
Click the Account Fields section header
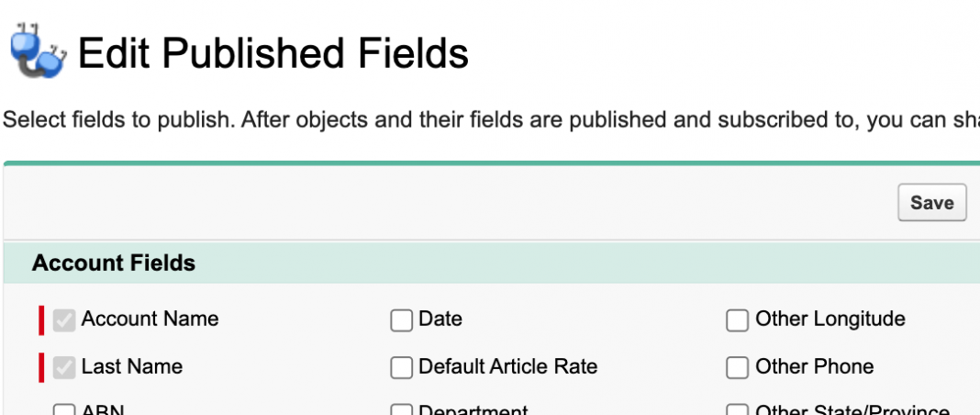pos(114,264)
